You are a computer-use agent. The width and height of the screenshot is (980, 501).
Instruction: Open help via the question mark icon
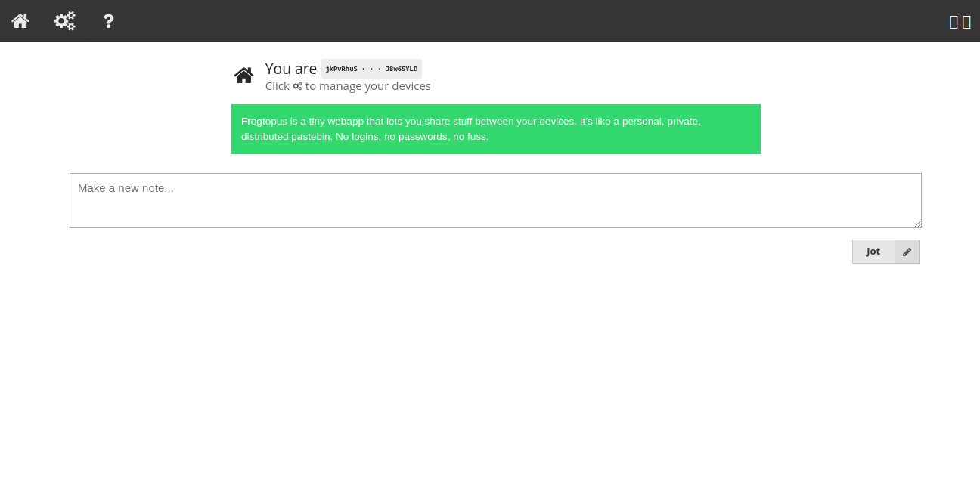coord(108,21)
